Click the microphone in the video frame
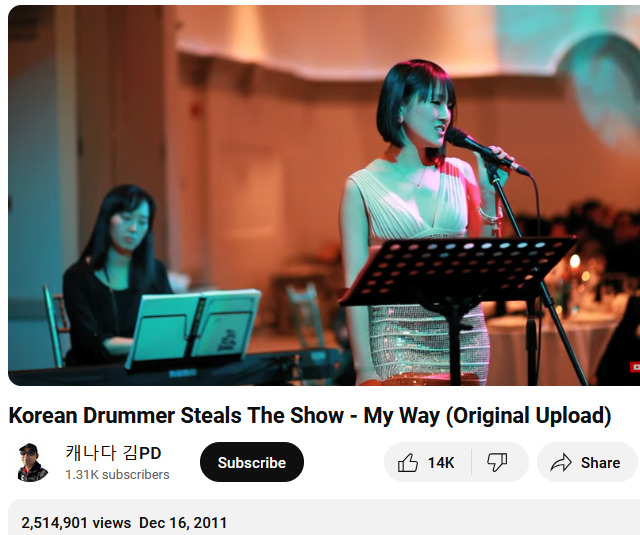Image resolution: width=640 pixels, height=535 pixels. click(x=484, y=151)
